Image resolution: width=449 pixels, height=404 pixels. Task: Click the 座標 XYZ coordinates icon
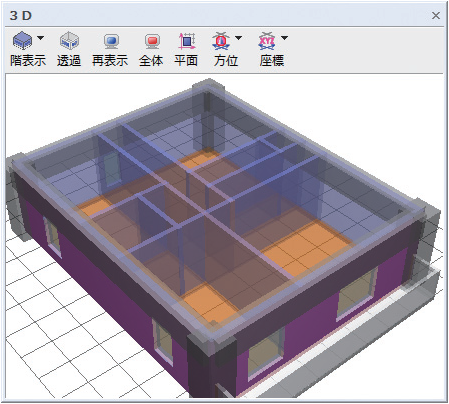tap(267, 41)
